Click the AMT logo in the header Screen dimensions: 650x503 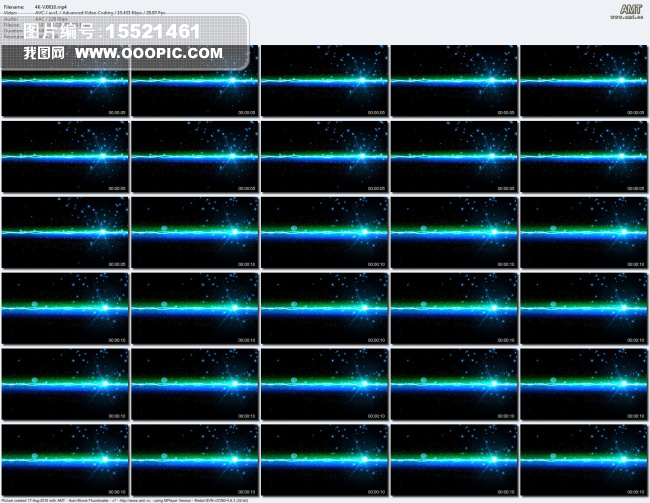pos(630,10)
